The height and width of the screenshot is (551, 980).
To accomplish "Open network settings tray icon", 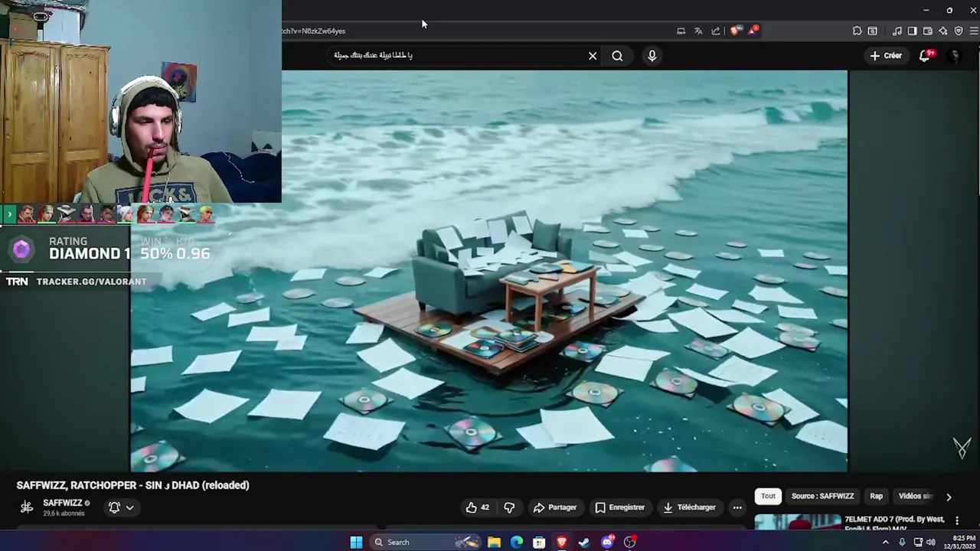I will coord(917,542).
